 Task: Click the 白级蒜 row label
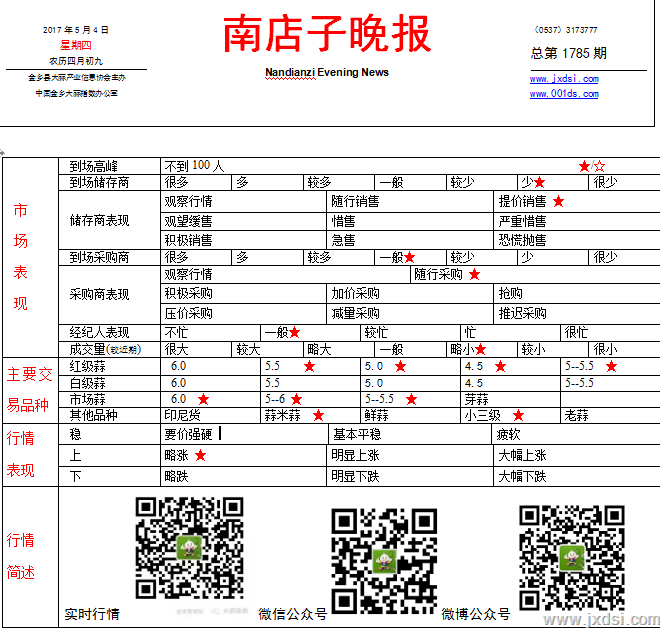[x=88, y=383]
